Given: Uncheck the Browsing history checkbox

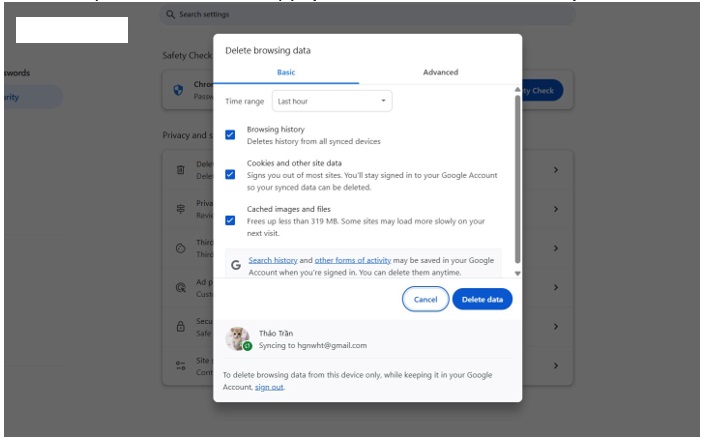Looking at the screenshot, I should [231, 135].
